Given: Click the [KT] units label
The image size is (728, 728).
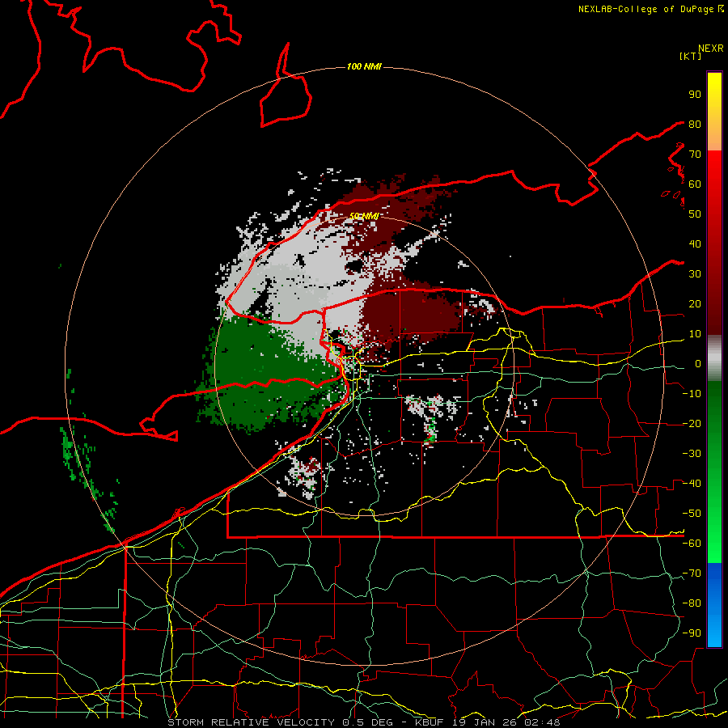Looking at the screenshot, I should click(691, 56).
